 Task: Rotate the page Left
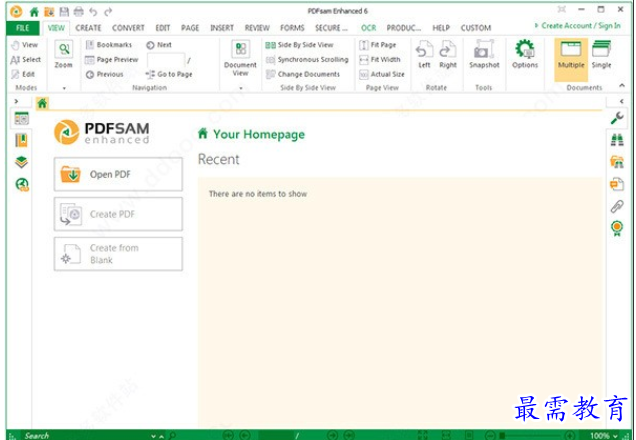click(424, 54)
